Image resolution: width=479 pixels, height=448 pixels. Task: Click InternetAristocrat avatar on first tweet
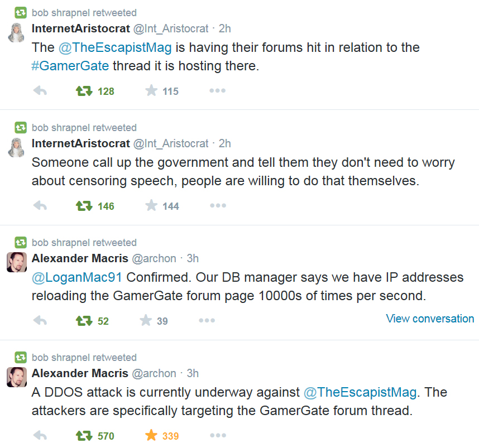point(17,32)
